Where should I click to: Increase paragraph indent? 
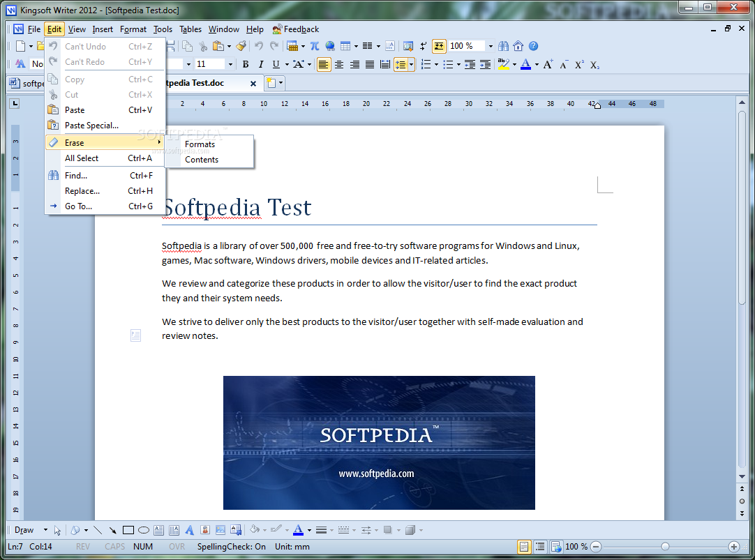486,64
